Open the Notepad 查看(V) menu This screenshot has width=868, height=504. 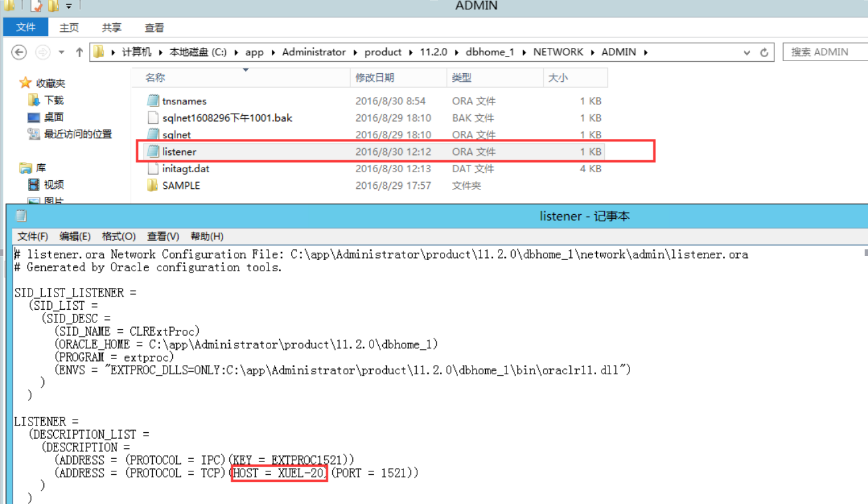click(163, 236)
